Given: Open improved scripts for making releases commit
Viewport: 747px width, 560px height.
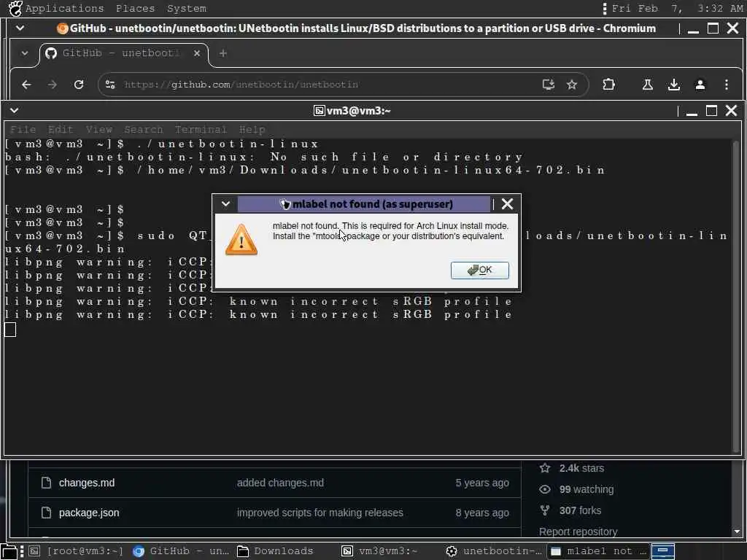Looking at the screenshot, I should coord(320,513).
